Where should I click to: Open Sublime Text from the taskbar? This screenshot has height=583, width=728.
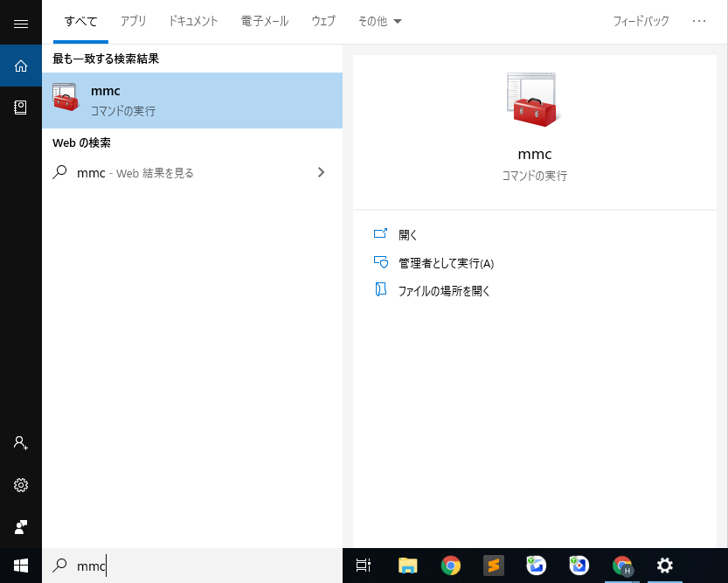click(493, 566)
